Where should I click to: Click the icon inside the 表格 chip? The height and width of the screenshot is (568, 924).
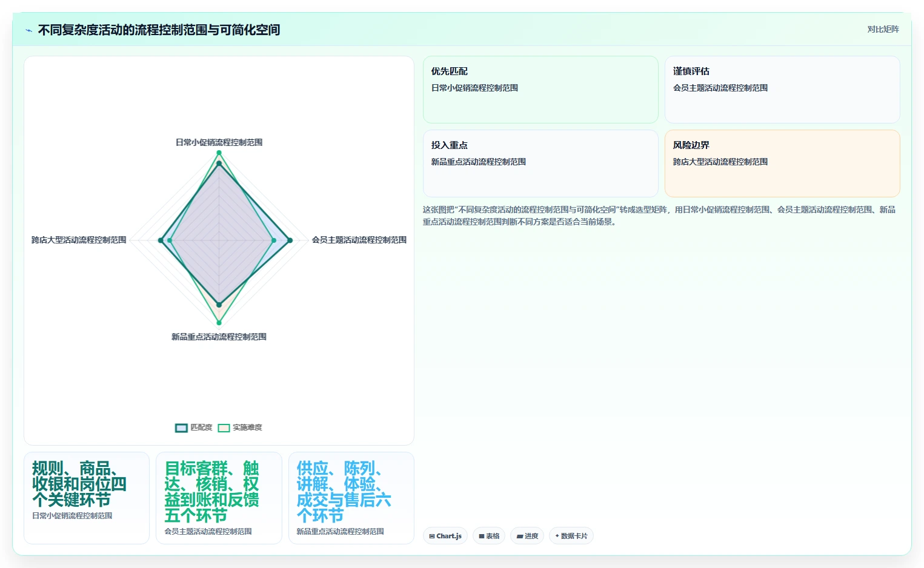point(482,537)
